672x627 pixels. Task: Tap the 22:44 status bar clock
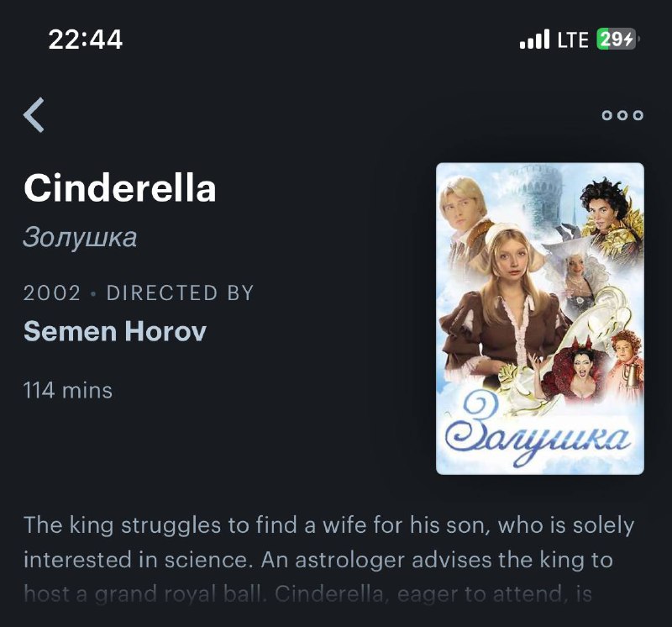pos(86,40)
